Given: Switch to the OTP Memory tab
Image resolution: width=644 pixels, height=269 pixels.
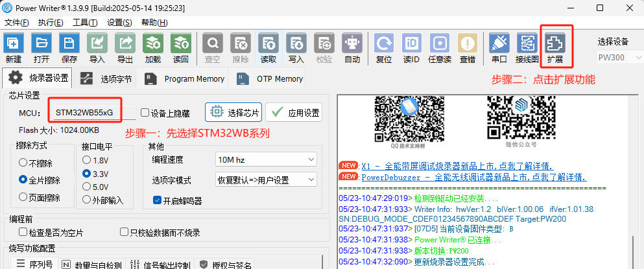Looking at the screenshot, I should coord(266,78).
